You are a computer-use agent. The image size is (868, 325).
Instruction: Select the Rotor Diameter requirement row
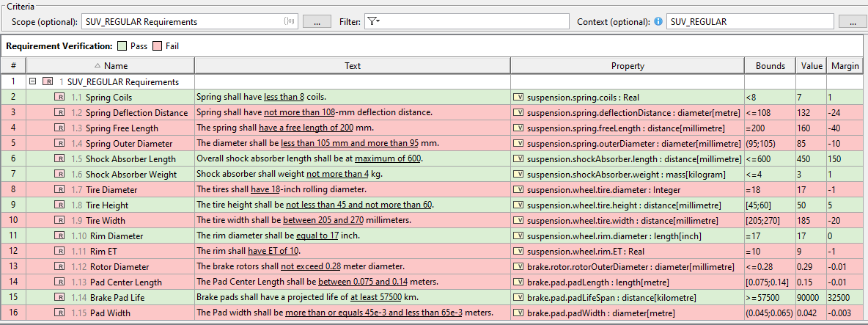(x=119, y=266)
